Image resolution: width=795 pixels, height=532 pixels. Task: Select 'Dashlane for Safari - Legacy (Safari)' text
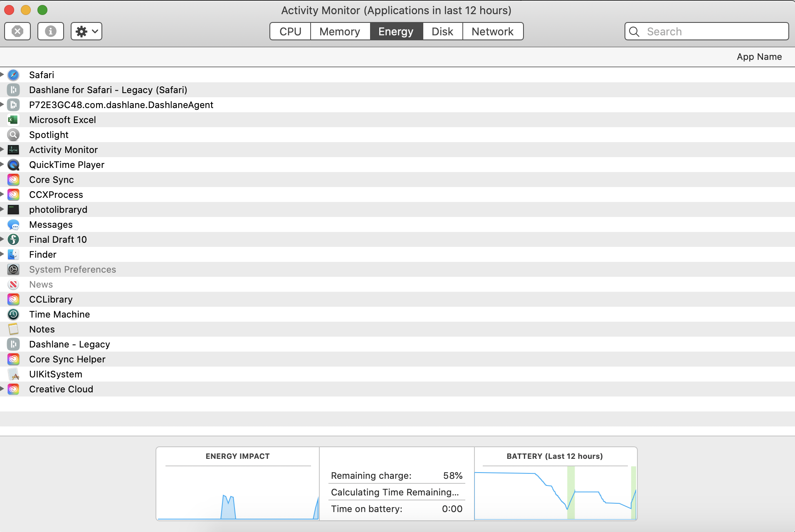pyautogui.click(x=108, y=90)
